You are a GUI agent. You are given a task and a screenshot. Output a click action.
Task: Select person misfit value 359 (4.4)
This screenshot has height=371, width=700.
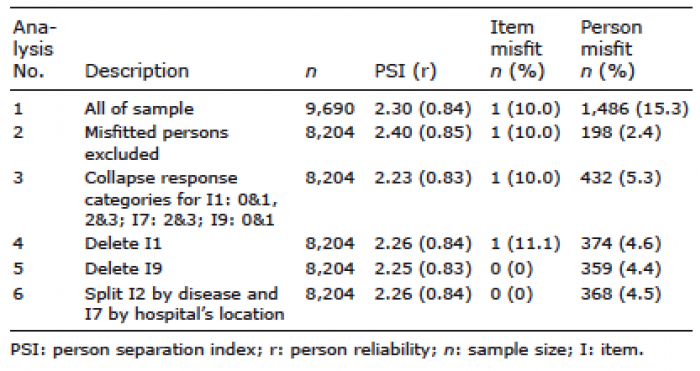point(621,269)
